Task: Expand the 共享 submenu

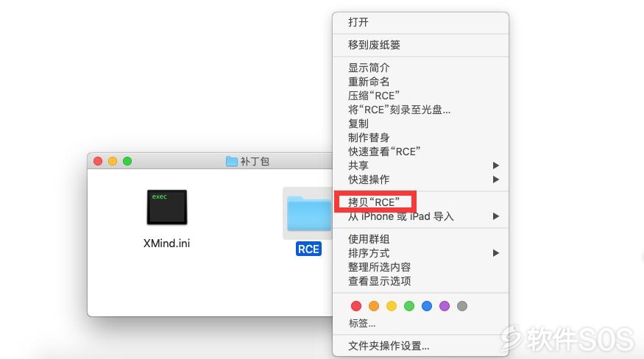Action: coord(420,166)
